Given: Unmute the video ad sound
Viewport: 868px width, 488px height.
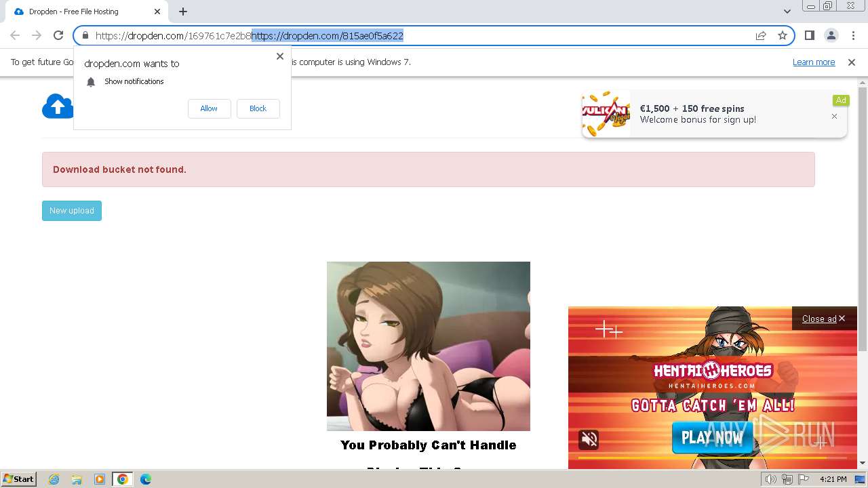Looking at the screenshot, I should 589,440.
